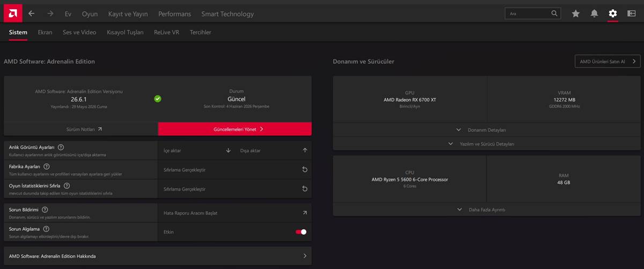Click AMD Radeon RX 6700 XT text
Viewport: 644px width, 269px height.
(x=410, y=100)
